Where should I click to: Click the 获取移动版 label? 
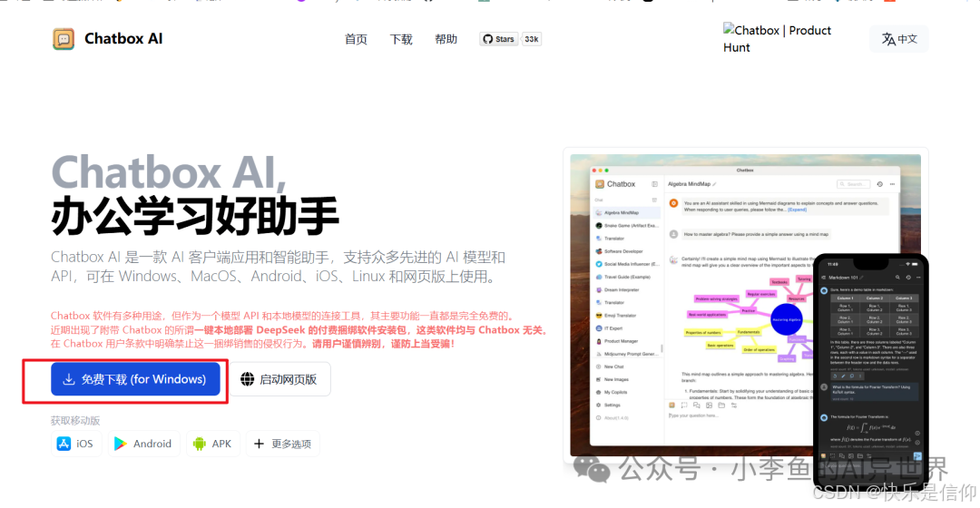pyautogui.click(x=75, y=421)
